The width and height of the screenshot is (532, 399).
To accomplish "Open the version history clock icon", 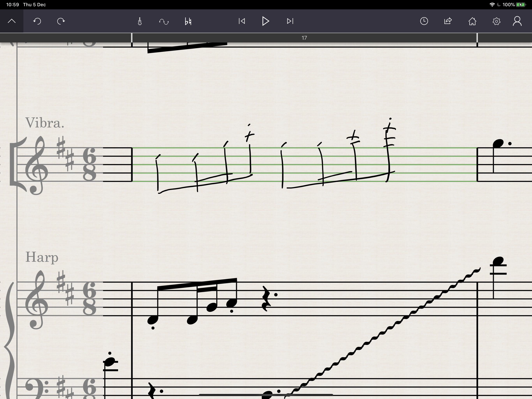I will click(424, 21).
